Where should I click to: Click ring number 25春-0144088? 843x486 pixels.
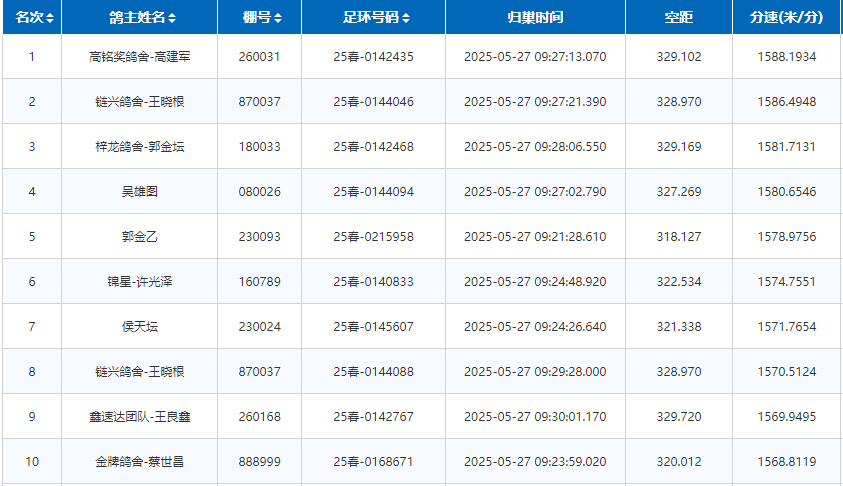pos(374,371)
